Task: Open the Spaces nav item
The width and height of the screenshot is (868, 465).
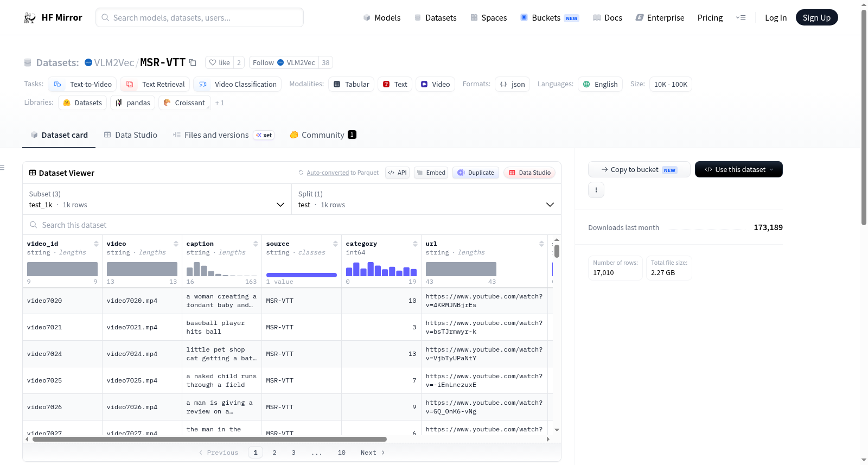Action: pos(489,18)
